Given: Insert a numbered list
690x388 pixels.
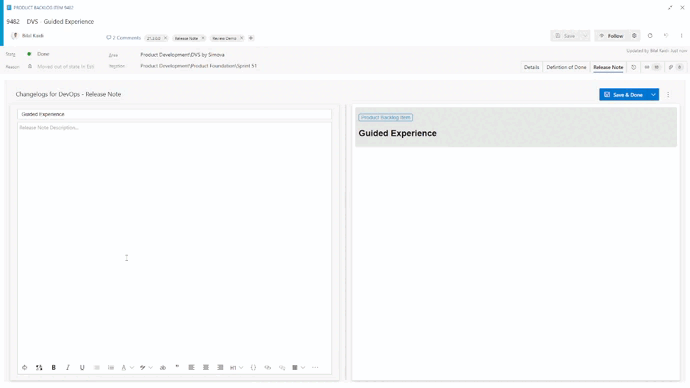Looking at the screenshot, I should (x=111, y=367).
